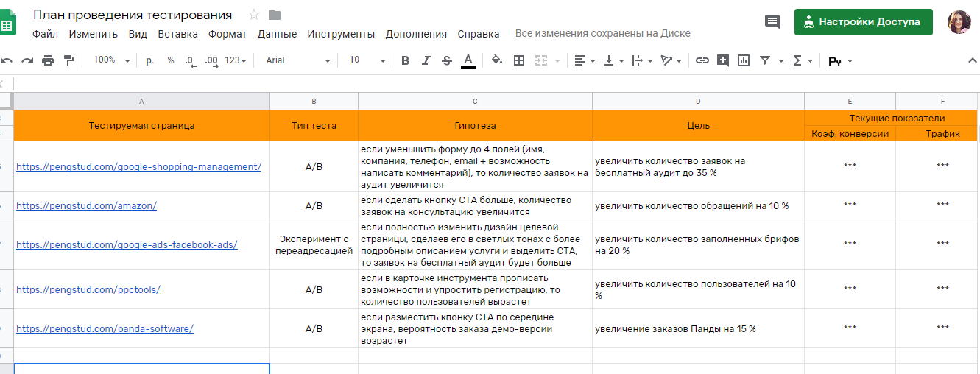Click the redo arrow icon
Screen dimensions: 980x374
pyautogui.click(x=27, y=60)
